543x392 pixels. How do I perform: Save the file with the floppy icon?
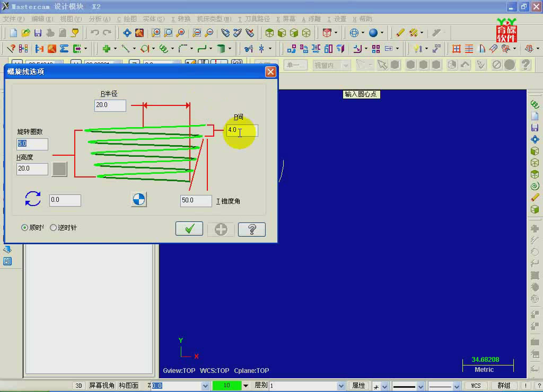click(38, 33)
